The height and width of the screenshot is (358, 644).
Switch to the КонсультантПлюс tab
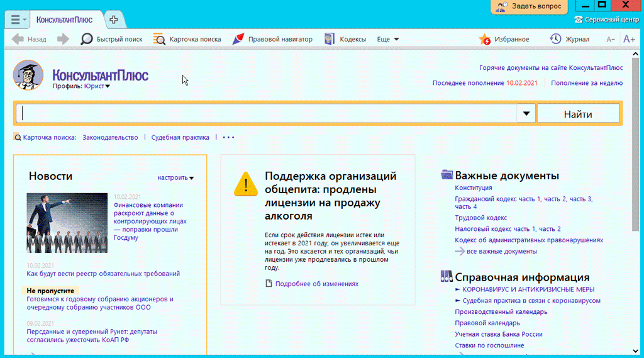click(x=64, y=20)
